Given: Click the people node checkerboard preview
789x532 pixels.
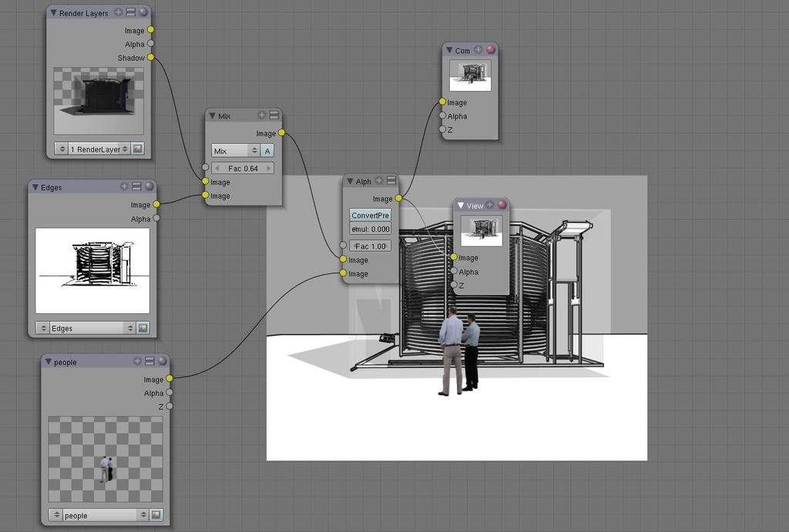Looking at the screenshot, I should pos(106,459).
